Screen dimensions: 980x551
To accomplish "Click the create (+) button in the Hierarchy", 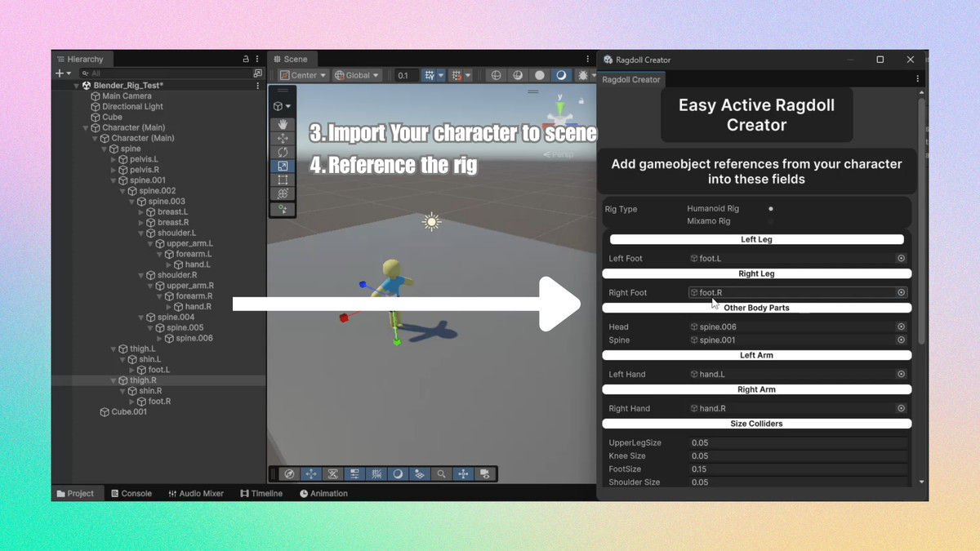I will click(x=59, y=73).
